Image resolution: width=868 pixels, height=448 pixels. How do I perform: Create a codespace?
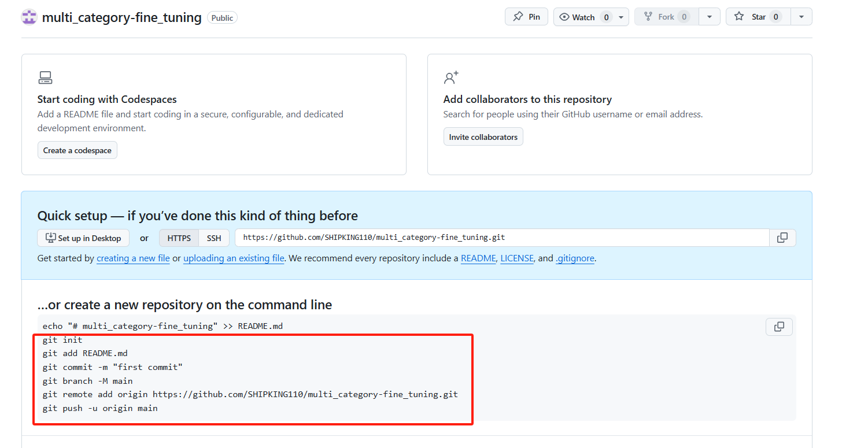(77, 150)
